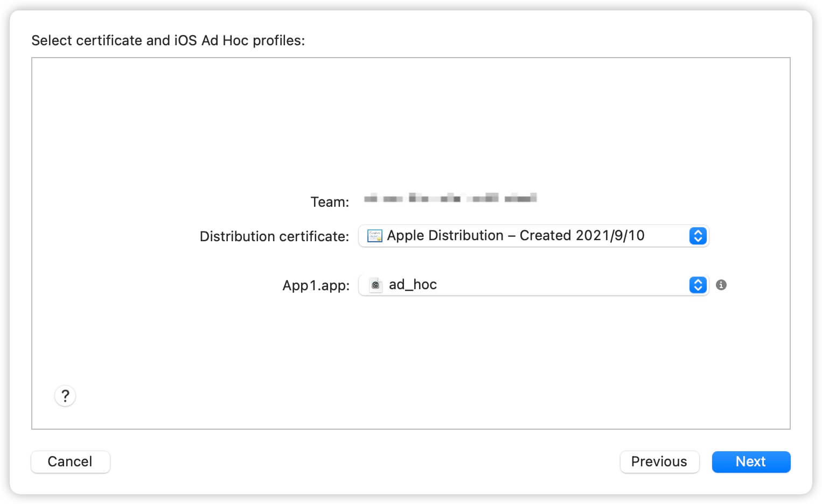
Task: Open the help question mark button
Action: coord(65,396)
